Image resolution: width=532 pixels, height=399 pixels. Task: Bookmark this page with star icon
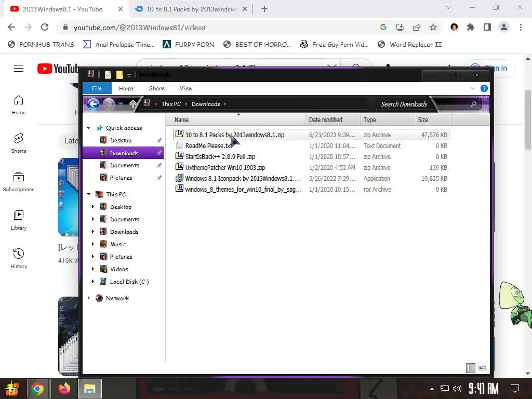[x=433, y=27]
